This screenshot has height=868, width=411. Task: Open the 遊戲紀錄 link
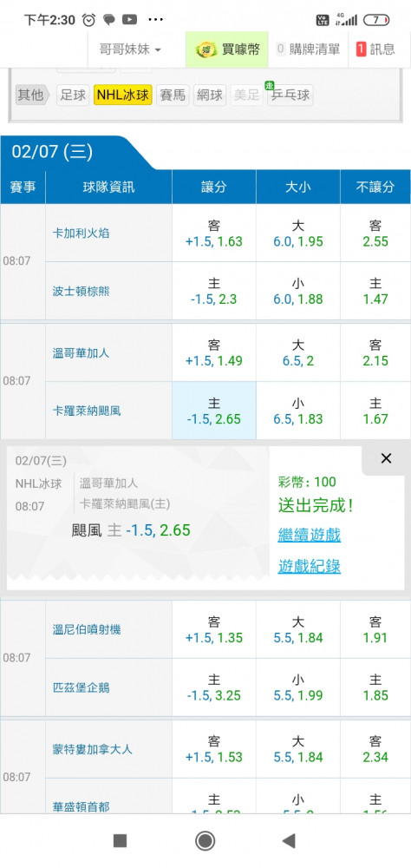[310, 566]
